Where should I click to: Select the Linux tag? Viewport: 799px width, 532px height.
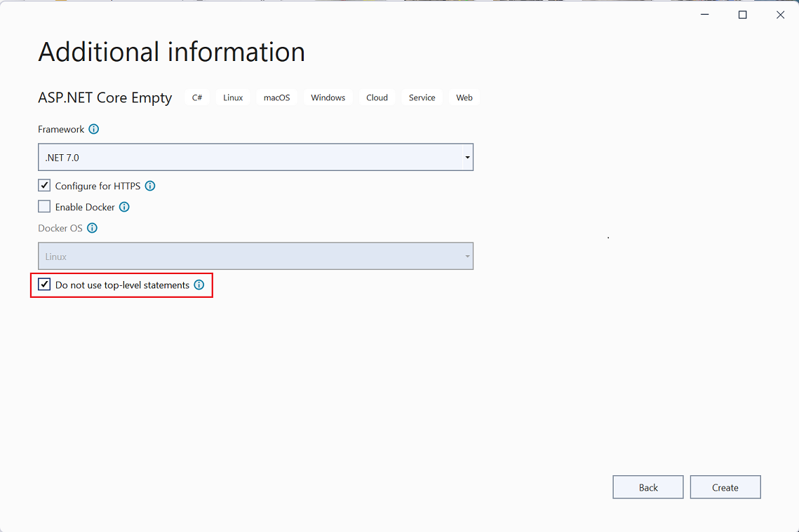point(233,97)
